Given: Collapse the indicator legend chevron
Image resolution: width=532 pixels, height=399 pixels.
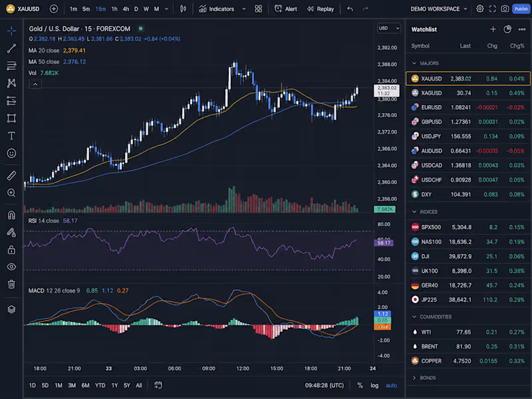Looking at the screenshot, I should 35,84.
